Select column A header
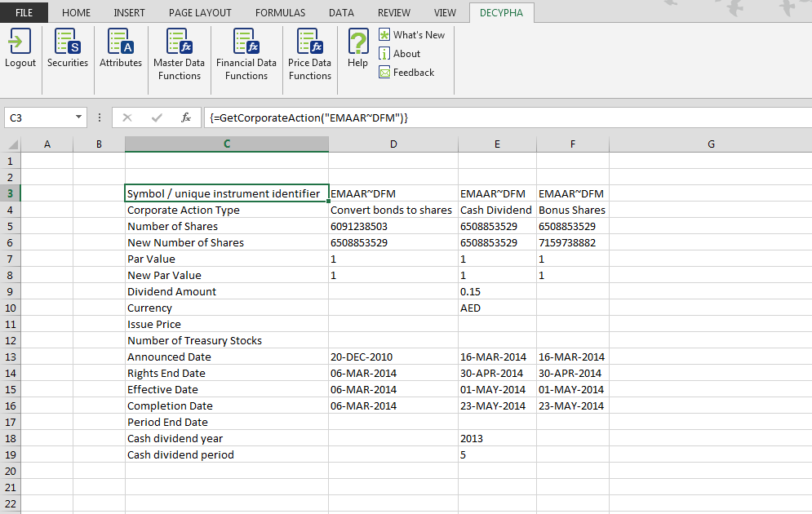Viewport: 812px width, 514px height. click(47, 144)
